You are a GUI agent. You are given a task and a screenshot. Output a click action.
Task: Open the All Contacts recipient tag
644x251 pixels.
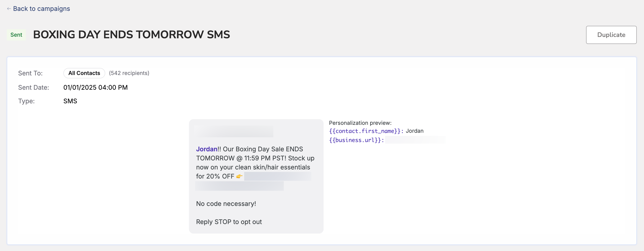[x=84, y=73]
